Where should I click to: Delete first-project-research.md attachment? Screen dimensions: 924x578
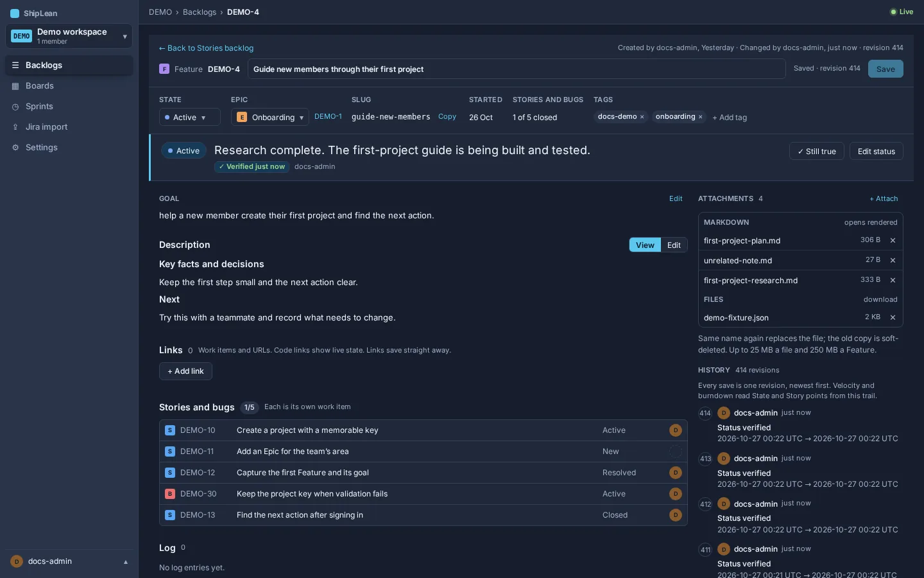pos(893,281)
